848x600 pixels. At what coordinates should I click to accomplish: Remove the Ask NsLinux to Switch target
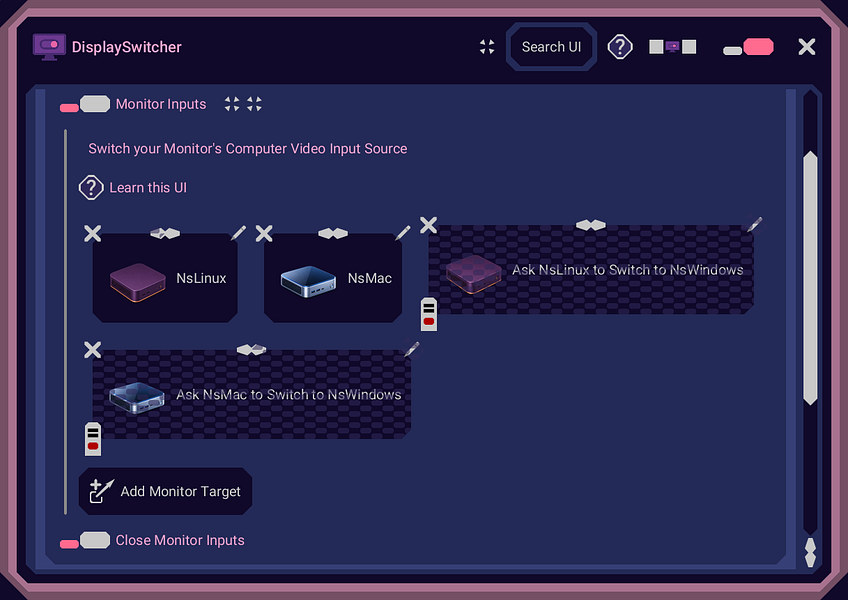[x=428, y=225]
